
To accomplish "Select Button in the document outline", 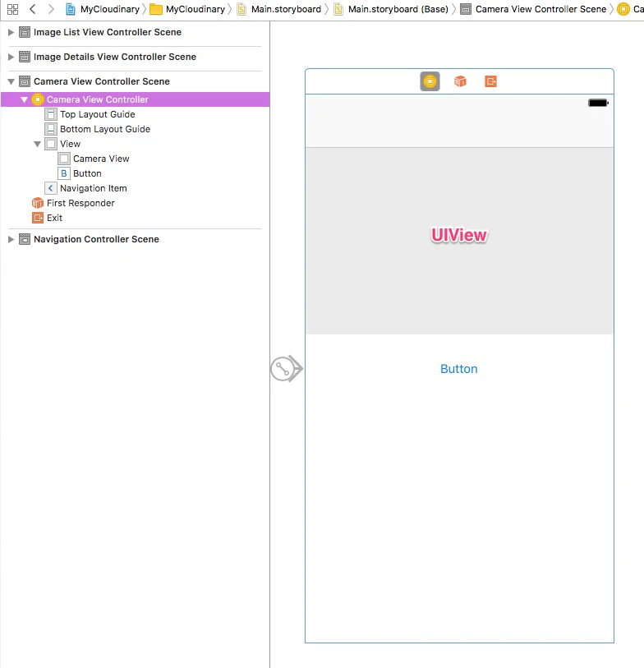I will pyautogui.click(x=135, y=173).
